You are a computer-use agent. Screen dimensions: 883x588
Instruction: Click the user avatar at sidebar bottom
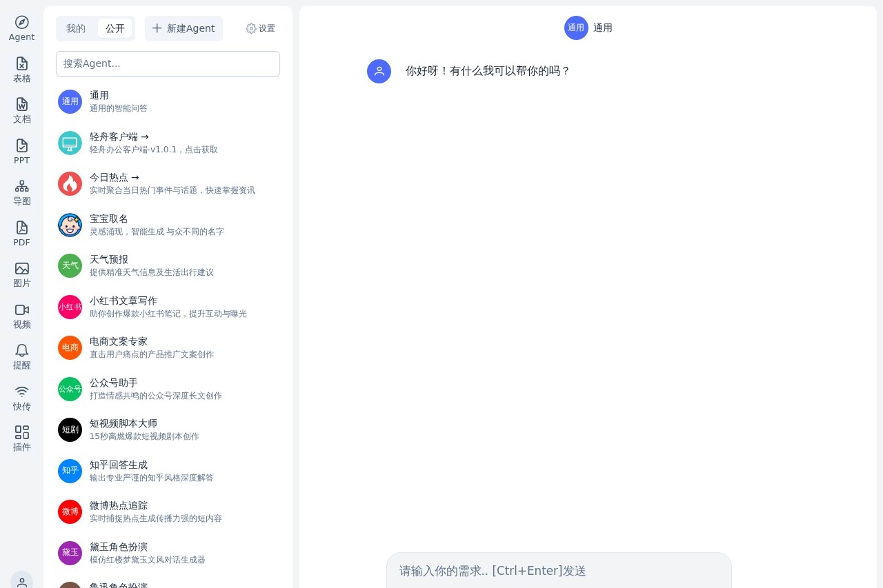coord(22,582)
